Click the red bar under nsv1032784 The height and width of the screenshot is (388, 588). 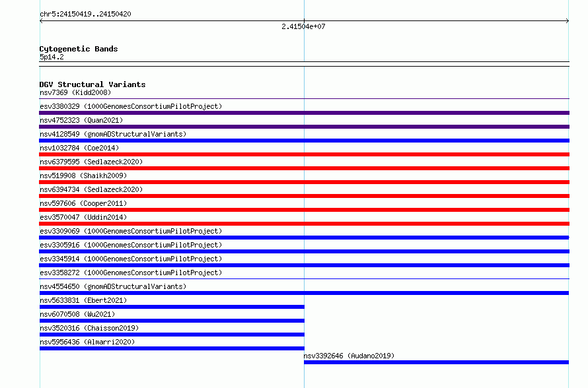click(304, 154)
